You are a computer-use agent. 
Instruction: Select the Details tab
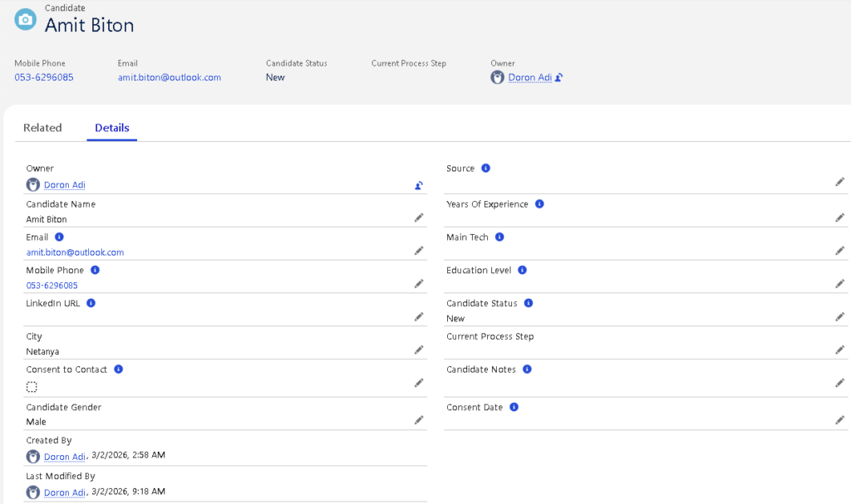coord(111,128)
